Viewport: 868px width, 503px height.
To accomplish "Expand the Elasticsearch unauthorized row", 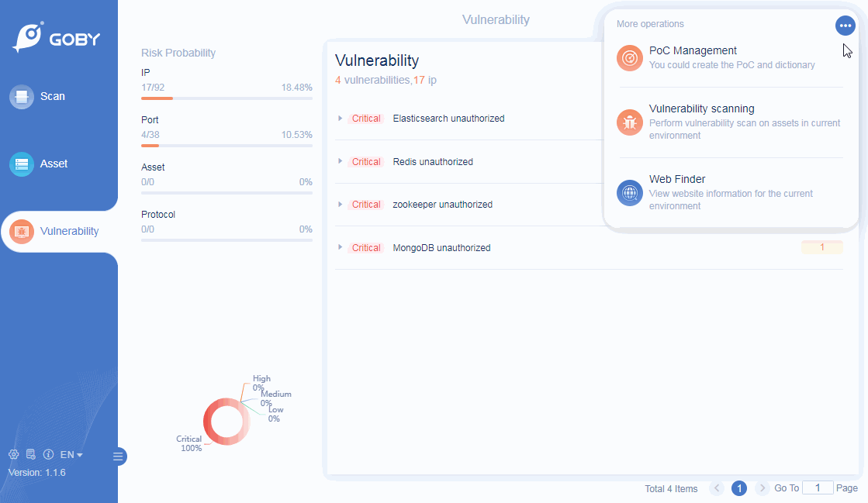I will pyautogui.click(x=340, y=118).
